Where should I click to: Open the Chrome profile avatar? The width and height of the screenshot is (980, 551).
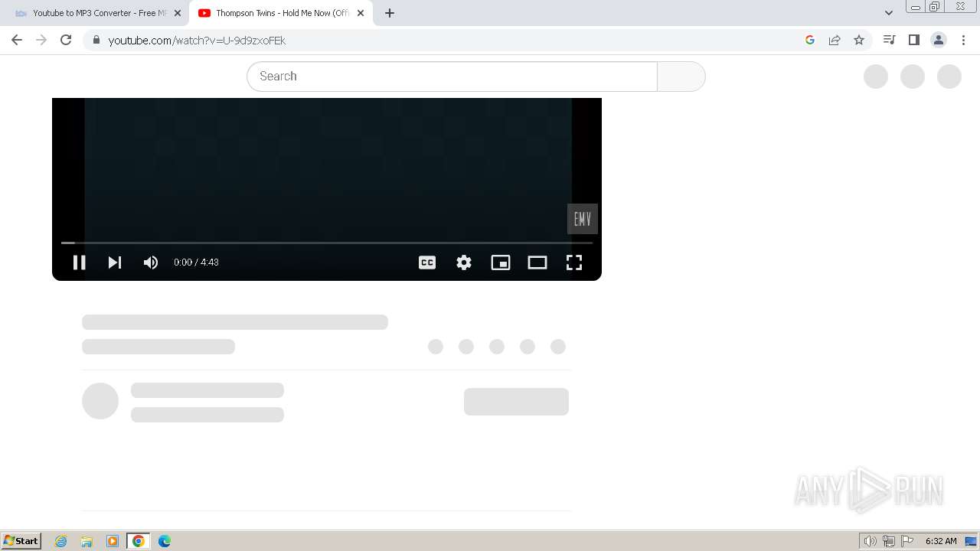pyautogui.click(x=939, y=40)
